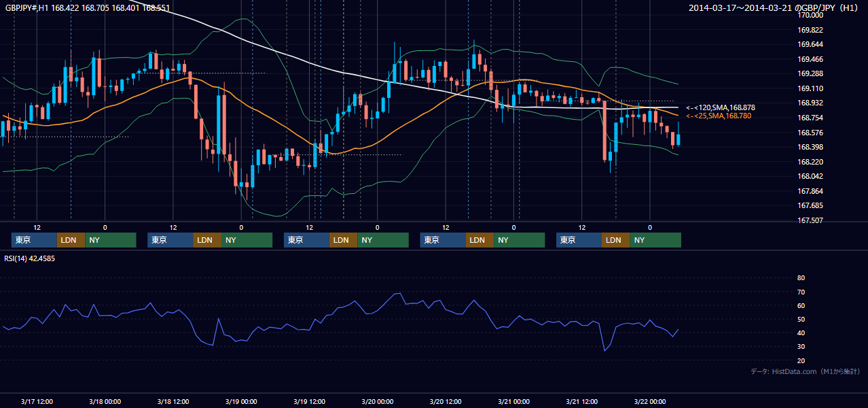Select the RSI(14) 42.4585 indicator label
Viewport: 868px width, 408px height.
[30, 258]
